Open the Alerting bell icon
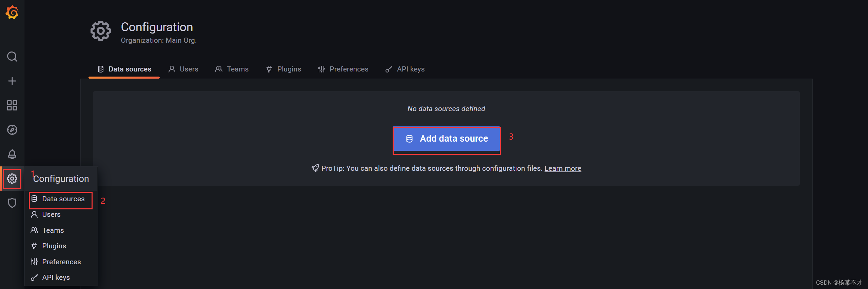This screenshot has width=868, height=289. pyautogui.click(x=12, y=154)
